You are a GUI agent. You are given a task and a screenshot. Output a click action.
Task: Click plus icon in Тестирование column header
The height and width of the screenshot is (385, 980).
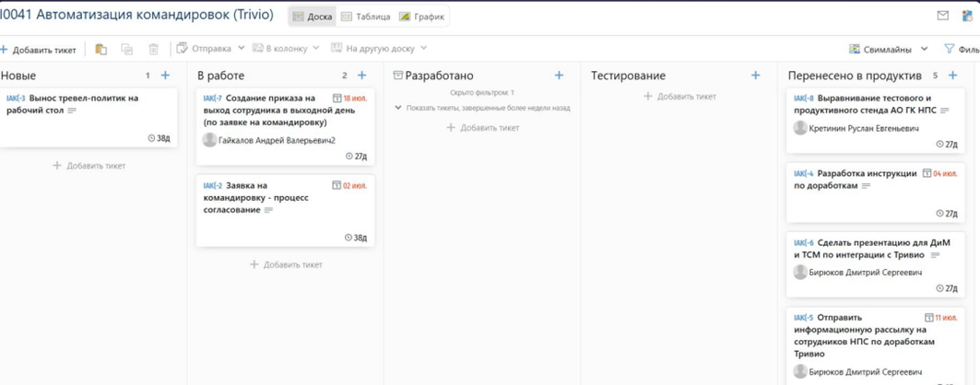(x=755, y=76)
